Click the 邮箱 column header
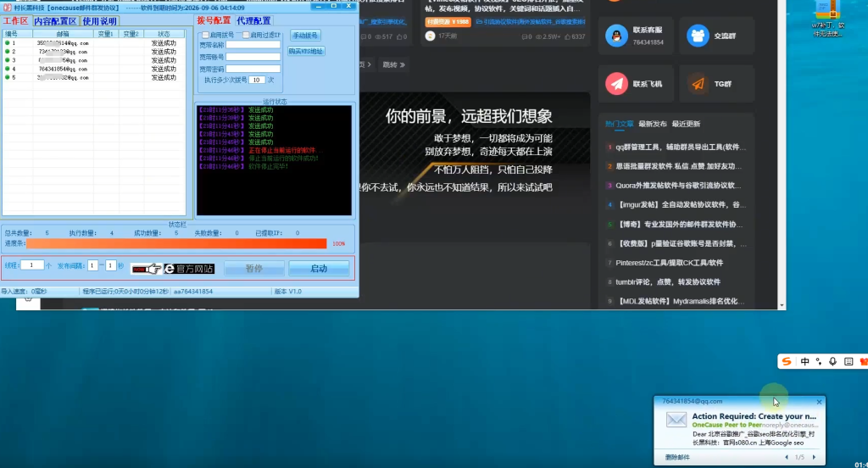Image resolution: width=868 pixels, height=468 pixels. pos(63,35)
